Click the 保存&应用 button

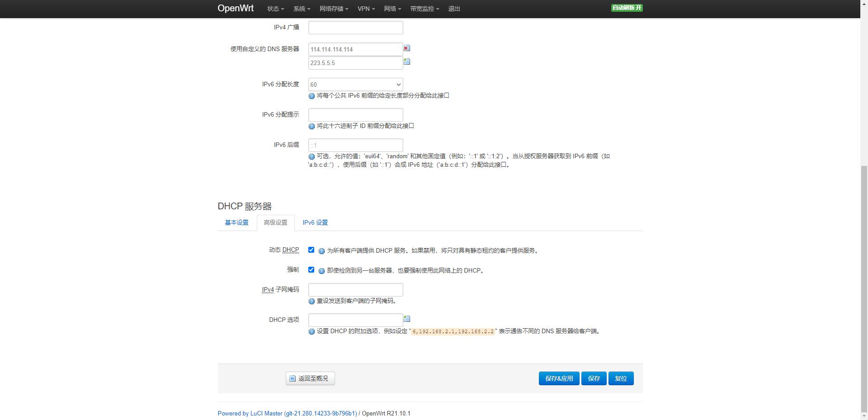tap(559, 378)
